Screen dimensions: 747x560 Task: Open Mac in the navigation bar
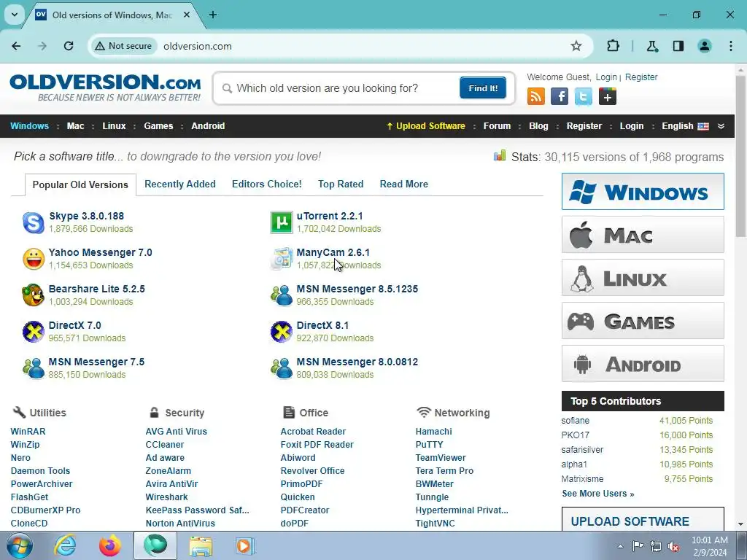(75, 126)
